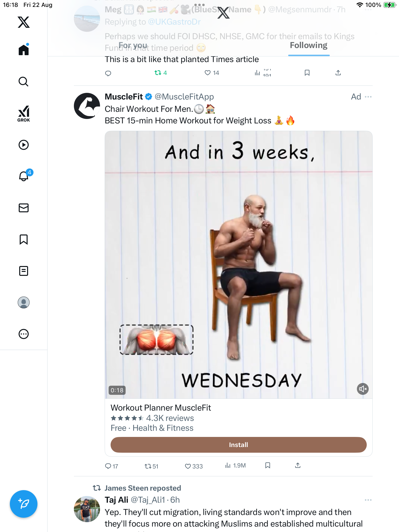Switch to the Following tab
The width and height of the screenshot is (399, 532).
pos(309,46)
